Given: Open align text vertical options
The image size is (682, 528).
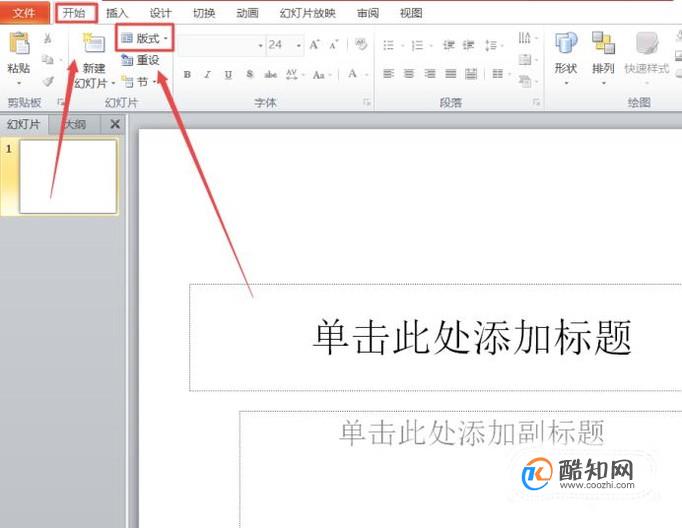Looking at the screenshot, I should tap(528, 59).
